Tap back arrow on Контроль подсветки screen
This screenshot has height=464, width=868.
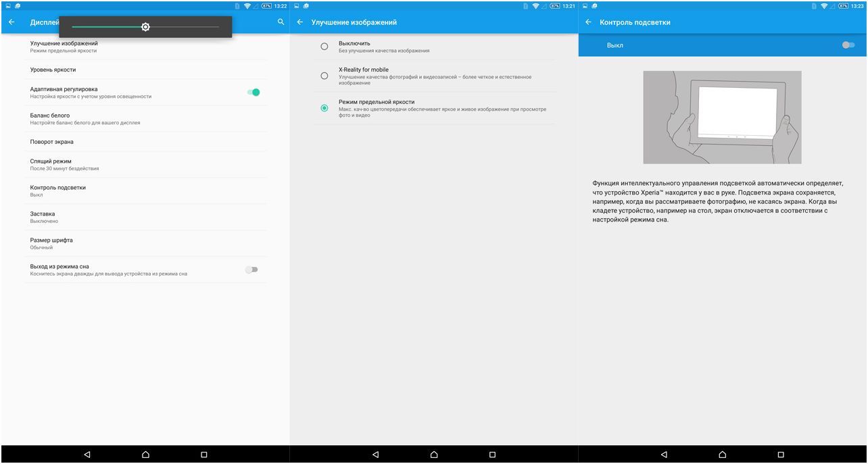point(587,22)
